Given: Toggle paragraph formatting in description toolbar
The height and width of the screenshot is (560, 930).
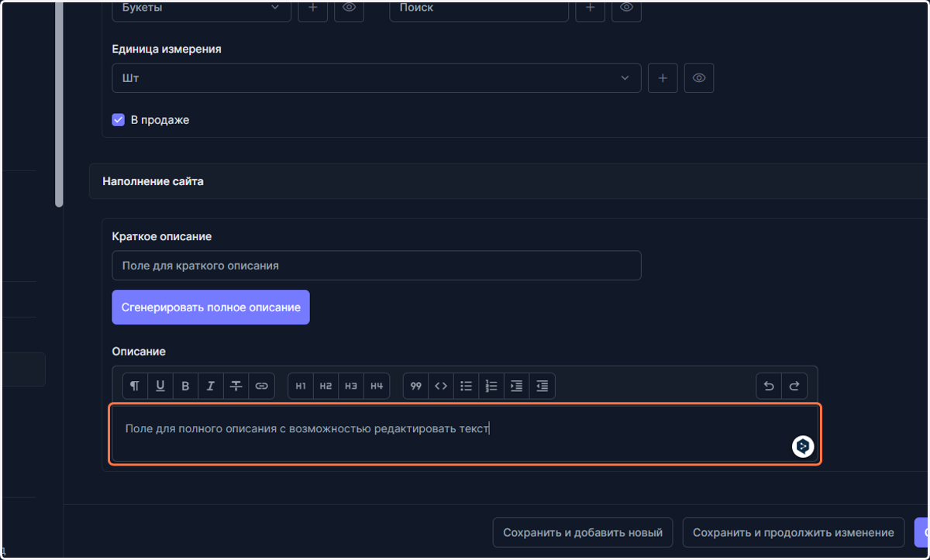Looking at the screenshot, I should click(x=135, y=386).
